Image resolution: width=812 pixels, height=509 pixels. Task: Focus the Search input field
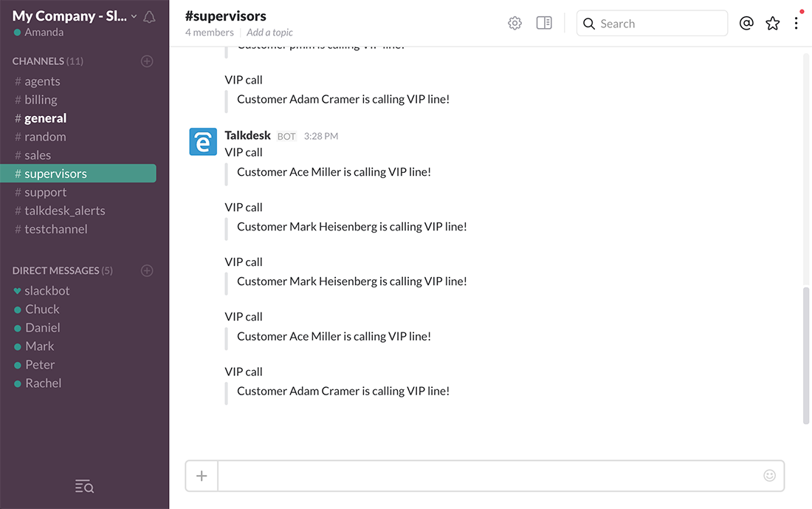tap(652, 24)
